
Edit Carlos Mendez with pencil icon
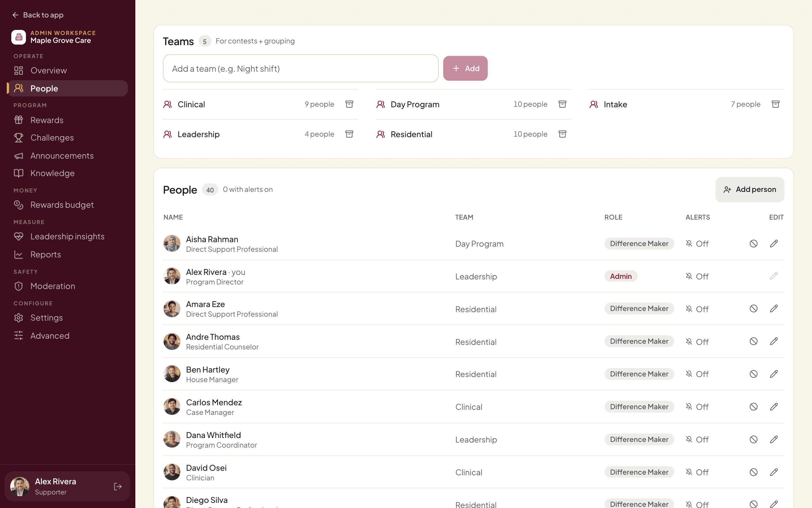[x=774, y=407]
